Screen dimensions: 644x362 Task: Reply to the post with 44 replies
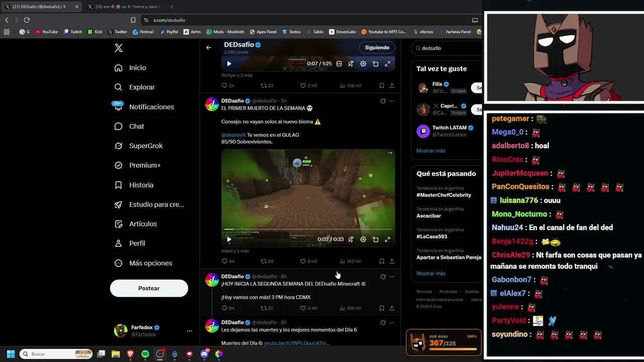(x=228, y=261)
